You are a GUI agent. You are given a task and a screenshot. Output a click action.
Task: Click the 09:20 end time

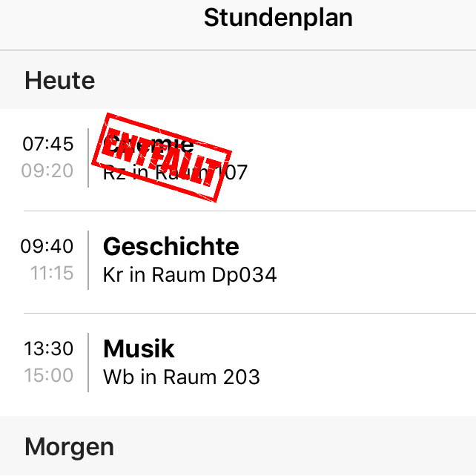(x=48, y=171)
